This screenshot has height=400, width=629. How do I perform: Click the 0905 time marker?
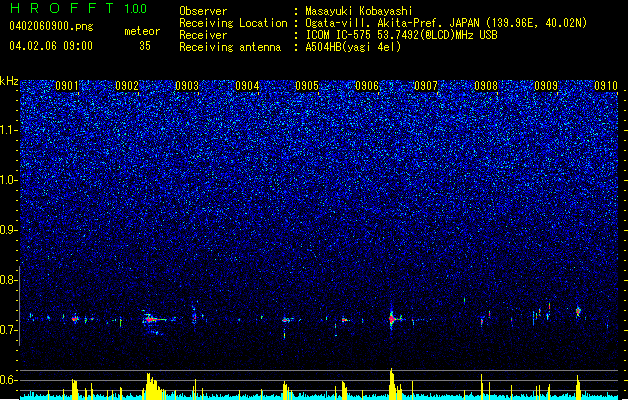(307, 86)
